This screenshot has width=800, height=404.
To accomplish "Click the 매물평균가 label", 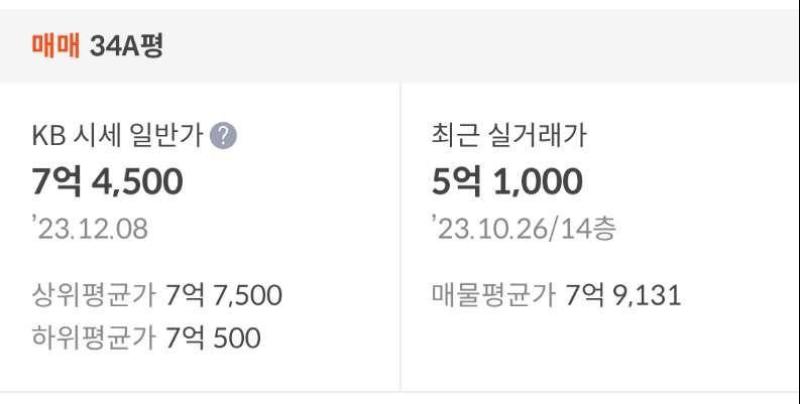I will (494, 296).
